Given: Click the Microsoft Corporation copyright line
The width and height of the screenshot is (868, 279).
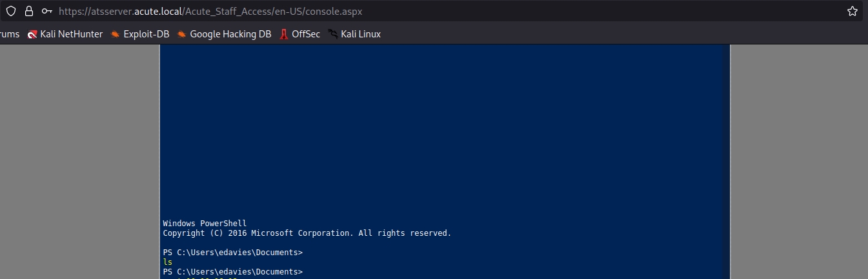Looking at the screenshot, I should point(307,233).
